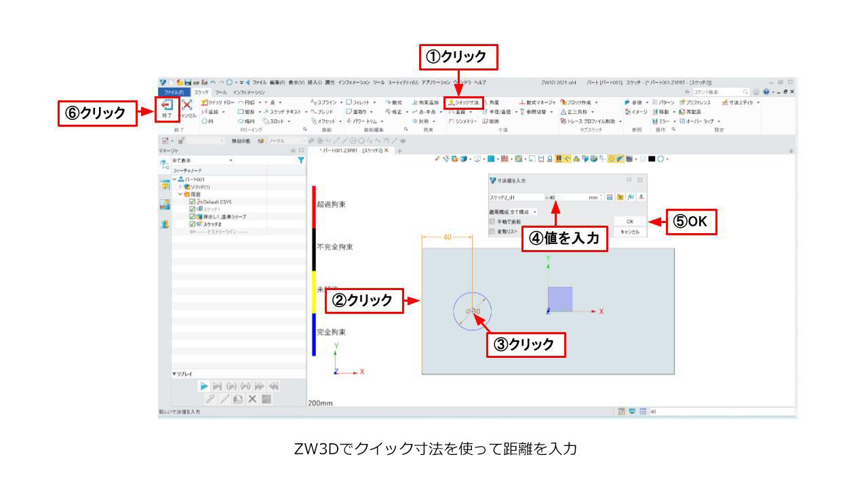Click the play button in リプレイ panel
This screenshot has width=868, height=488.
click(x=203, y=386)
